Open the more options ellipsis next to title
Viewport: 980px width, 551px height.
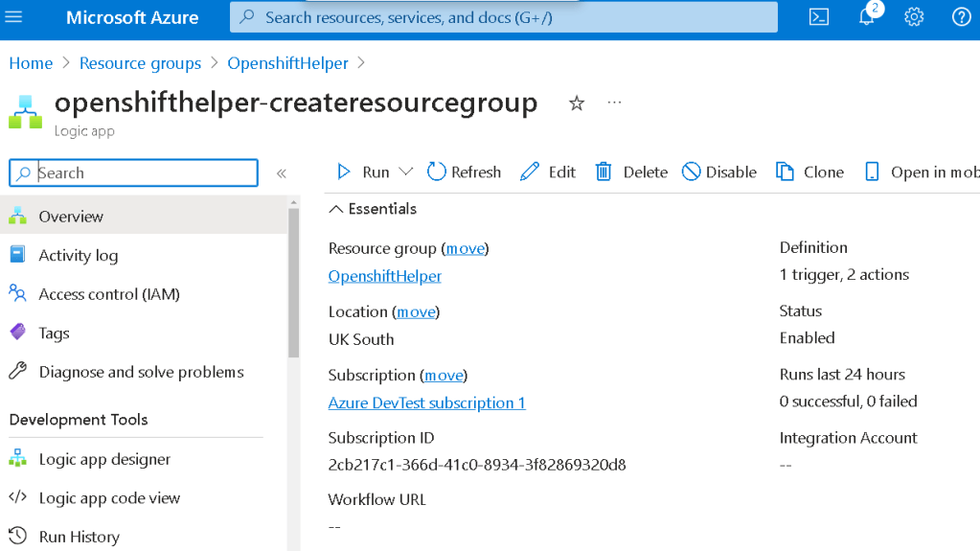(614, 103)
